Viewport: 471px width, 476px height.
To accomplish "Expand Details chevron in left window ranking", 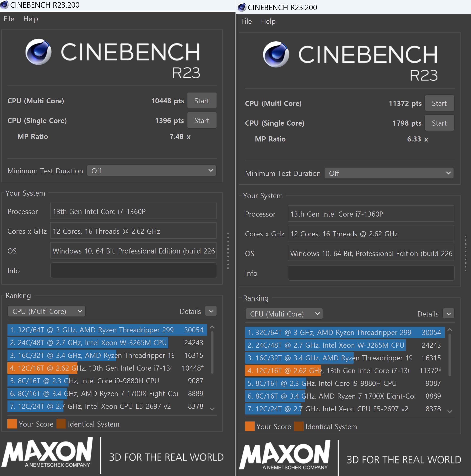I will pos(211,311).
